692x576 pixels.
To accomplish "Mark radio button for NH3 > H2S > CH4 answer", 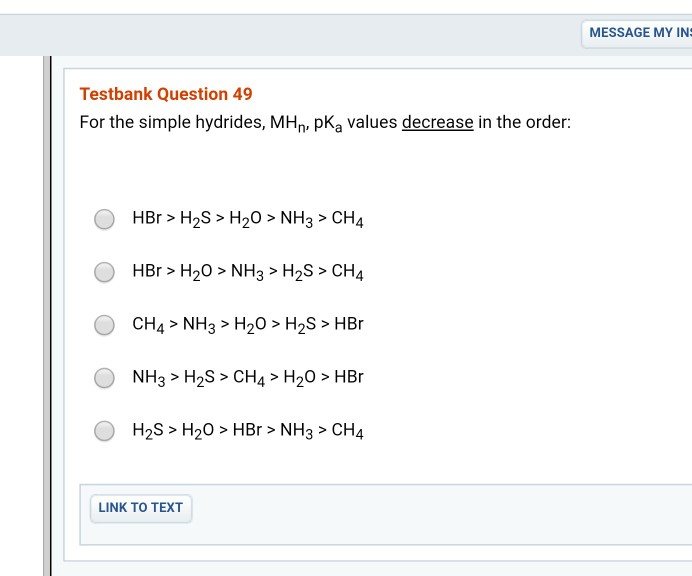I will (105, 378).
